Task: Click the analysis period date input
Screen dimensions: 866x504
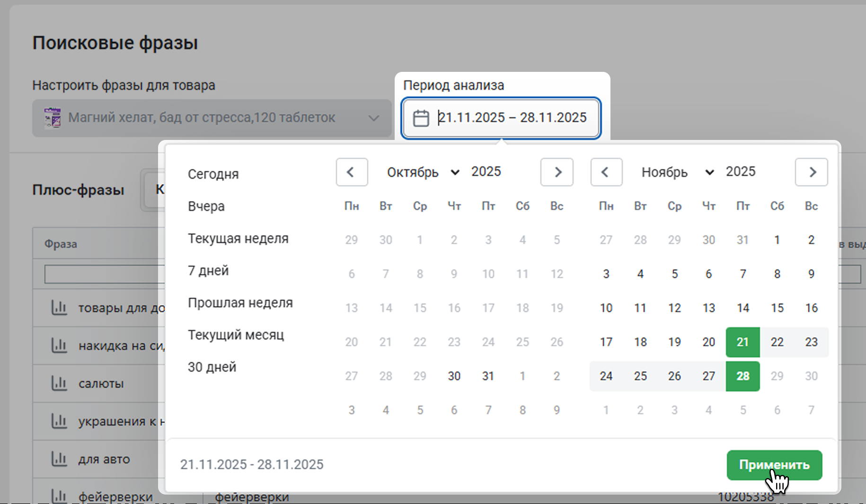Action: click(x=512, y=118)
